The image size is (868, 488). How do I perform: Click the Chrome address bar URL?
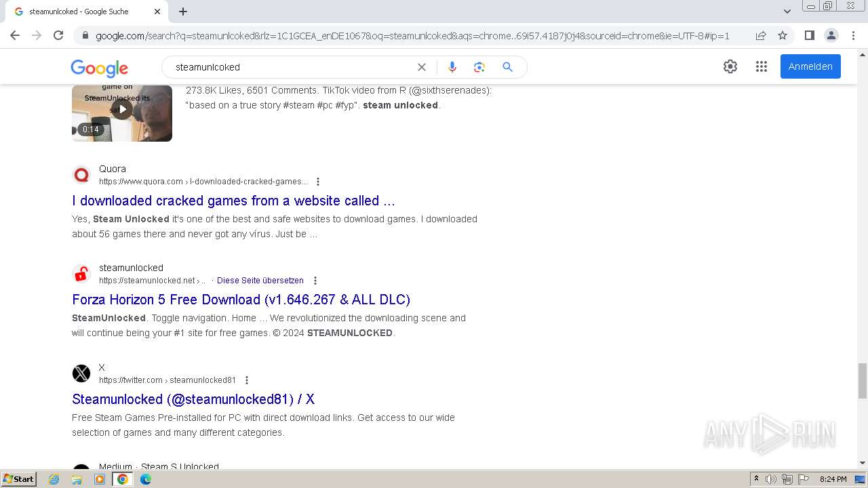point(412,36)
